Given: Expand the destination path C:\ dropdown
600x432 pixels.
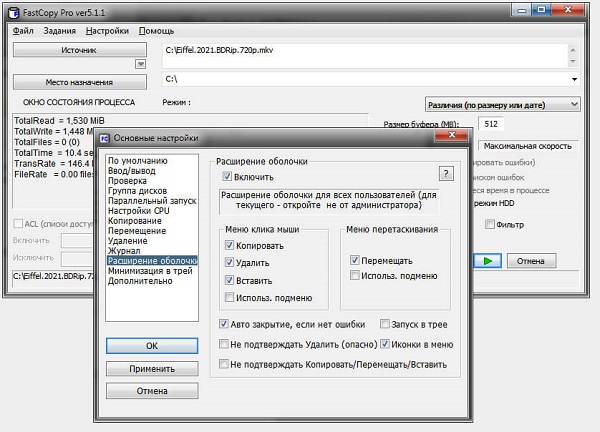Looking at the screenshot, I should (x=574, y=79).
